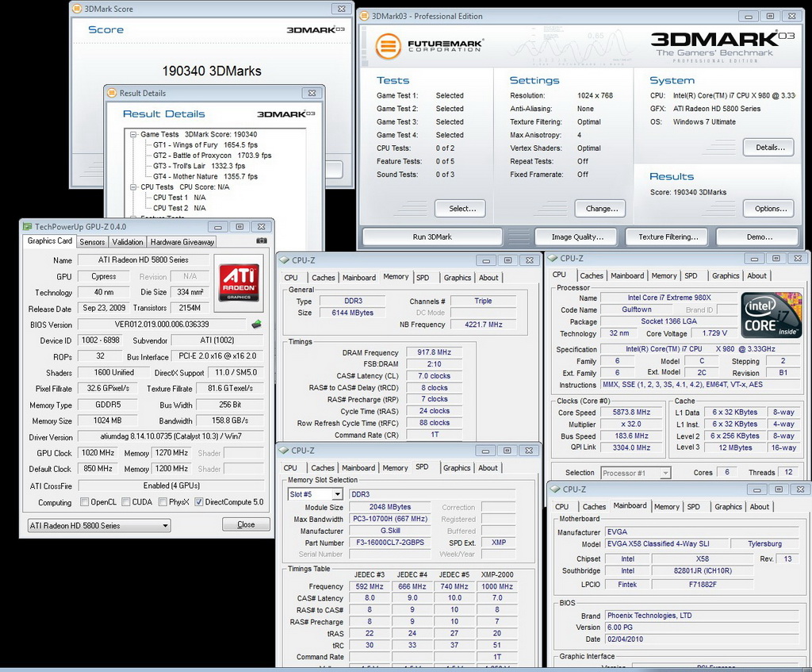
Task: Click the ATI Radeon logo in GPU-Z
Action: 239,282
